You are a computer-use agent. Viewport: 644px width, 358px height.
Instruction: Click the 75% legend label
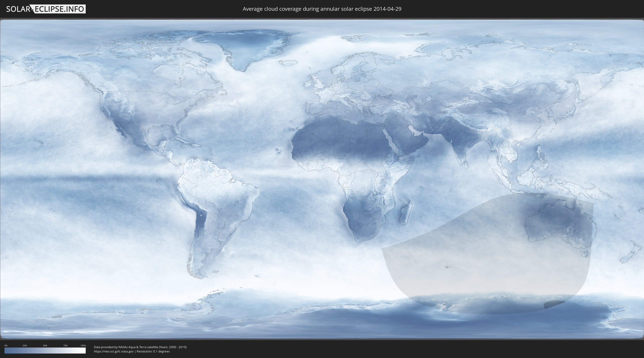pyautogui.click(x=65, y=345)
